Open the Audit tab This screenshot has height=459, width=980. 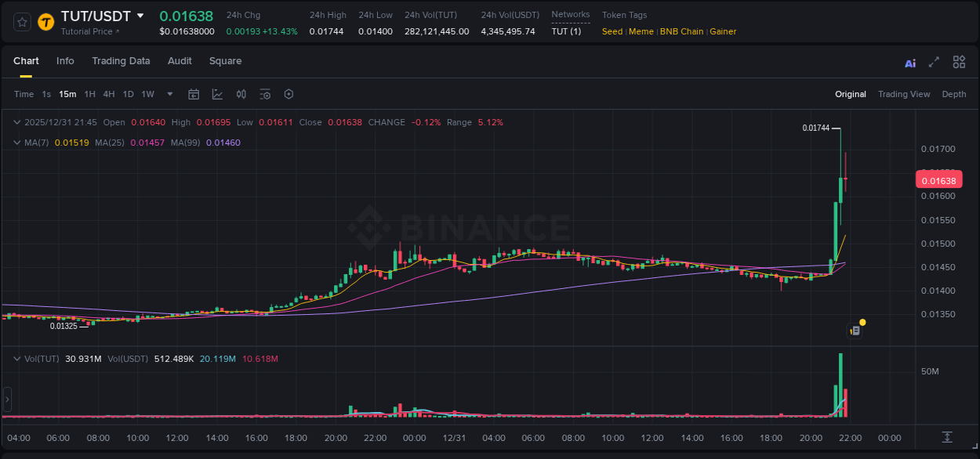(x=180, y=61)
